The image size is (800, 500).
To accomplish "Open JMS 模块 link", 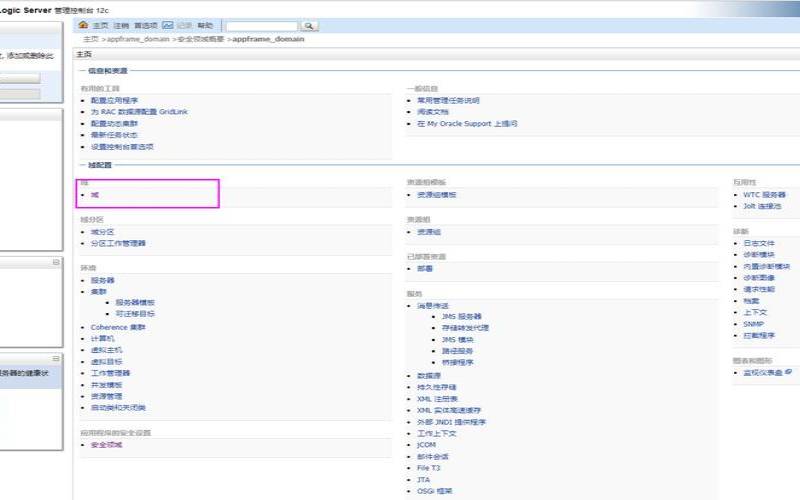I will [458, 340].
